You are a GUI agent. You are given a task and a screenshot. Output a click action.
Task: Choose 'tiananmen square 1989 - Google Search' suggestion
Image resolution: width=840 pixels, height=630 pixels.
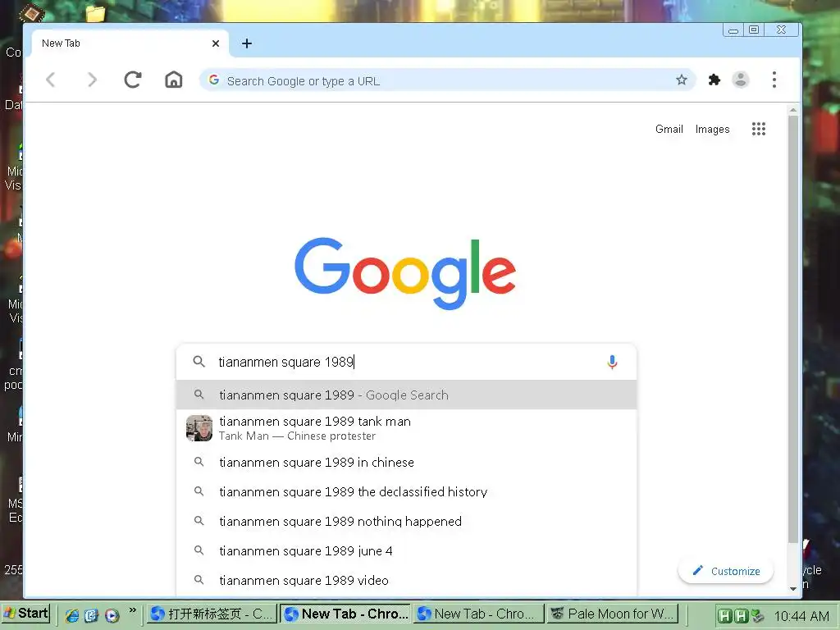(407, 395)
